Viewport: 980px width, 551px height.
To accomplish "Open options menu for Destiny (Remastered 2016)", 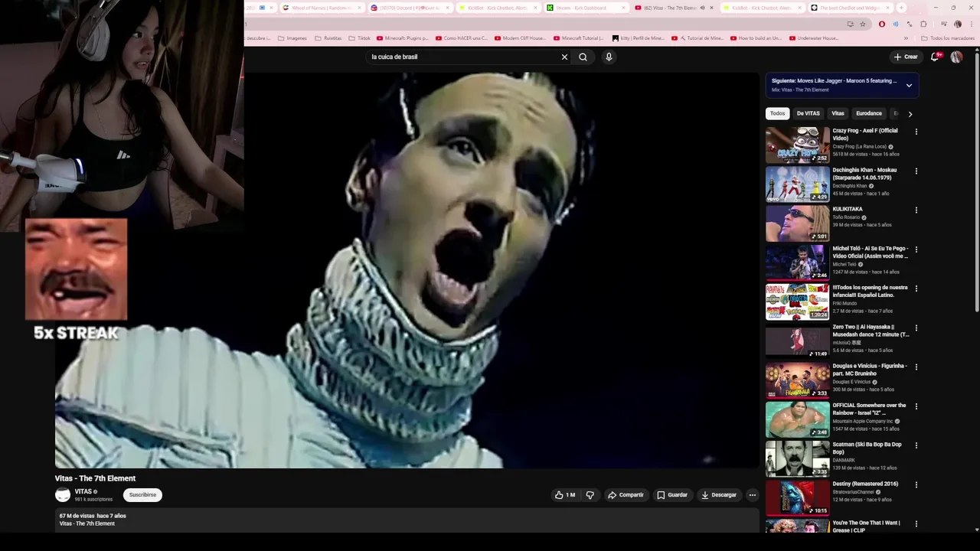I will tap(916, 484).
